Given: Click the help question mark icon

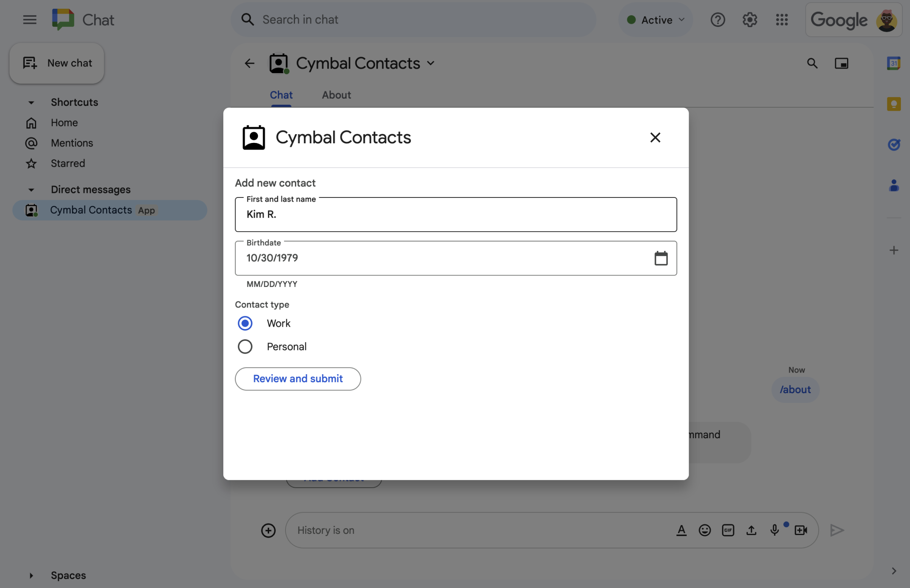Looking at the screenshot, I should coord(718,20).
